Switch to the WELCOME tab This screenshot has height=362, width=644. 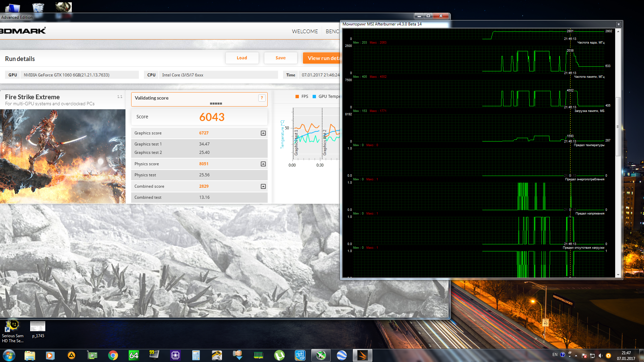(305, 31)
